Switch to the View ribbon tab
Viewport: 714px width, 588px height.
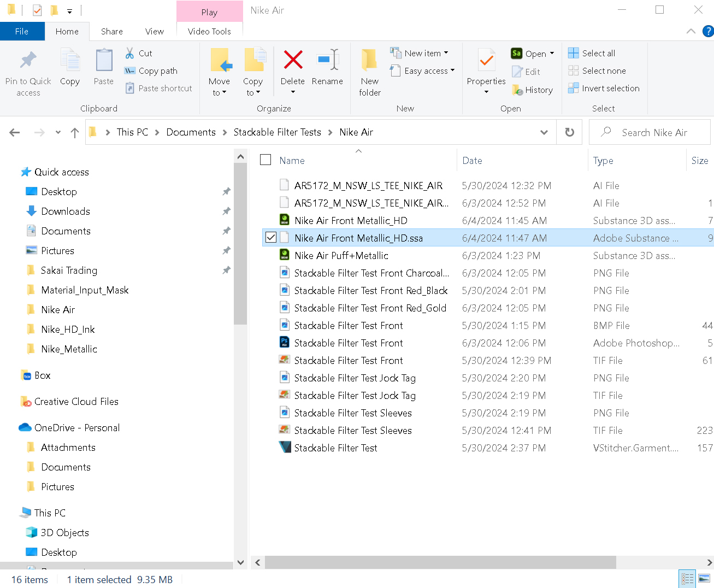click(x=154, y=31)
